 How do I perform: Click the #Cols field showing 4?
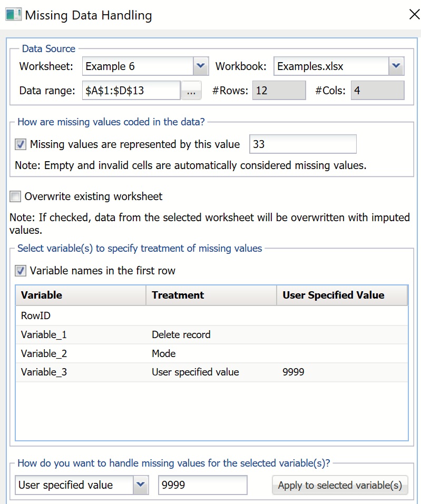click(377, 91)
